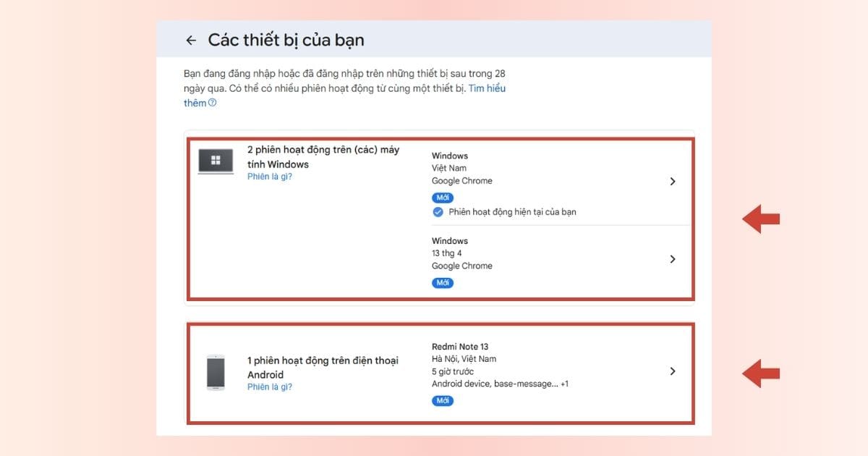Select the '2 phiên hoạt động' Windows heading
This screenshot has width=868, height=456.
click(x=323, y=157)
